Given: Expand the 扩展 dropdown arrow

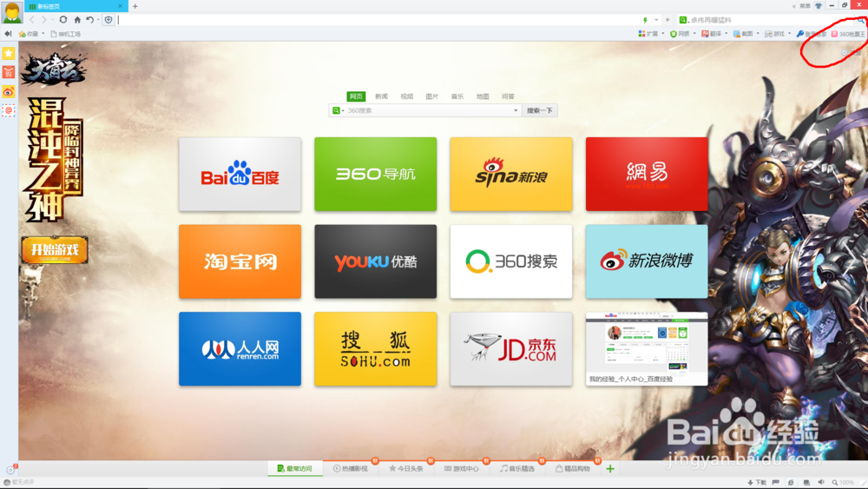Looking at the screenshot, I should pyautogui.click(x=662, y=34).
